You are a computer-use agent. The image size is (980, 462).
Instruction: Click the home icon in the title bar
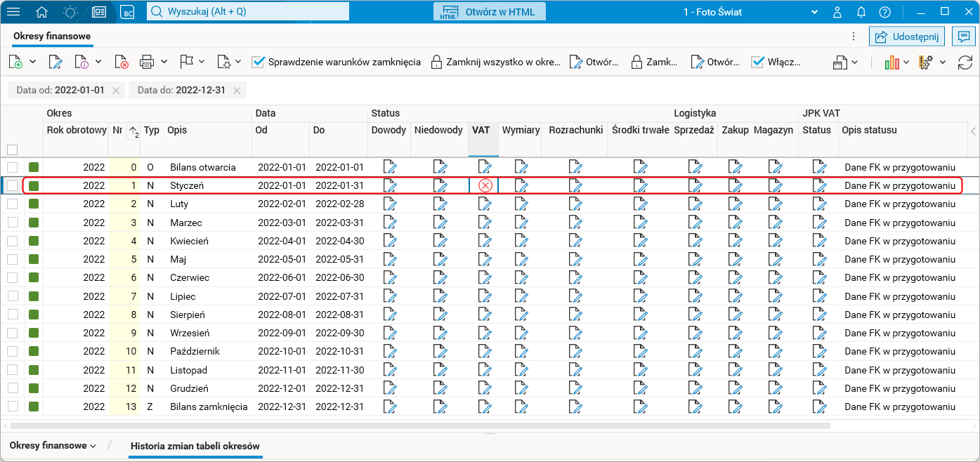[42, 12]
